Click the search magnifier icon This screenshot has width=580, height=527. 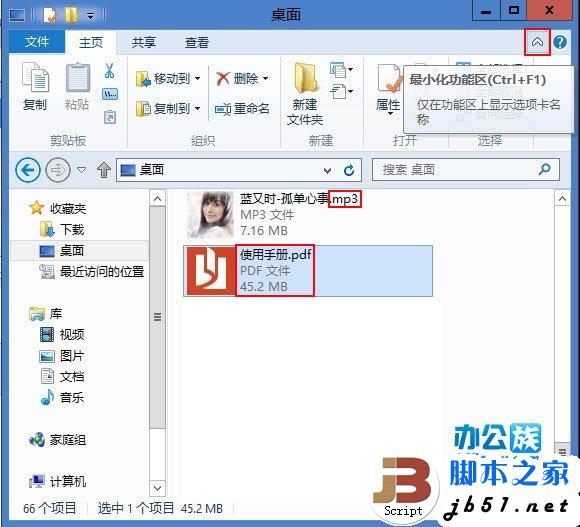[x=544, y=170]
